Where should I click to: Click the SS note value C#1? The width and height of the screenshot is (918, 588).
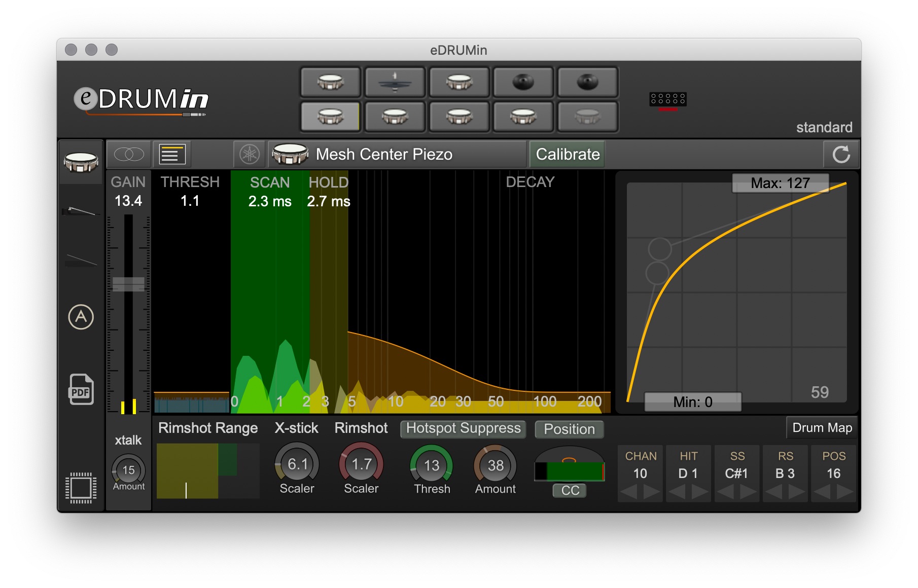(736, 473)
